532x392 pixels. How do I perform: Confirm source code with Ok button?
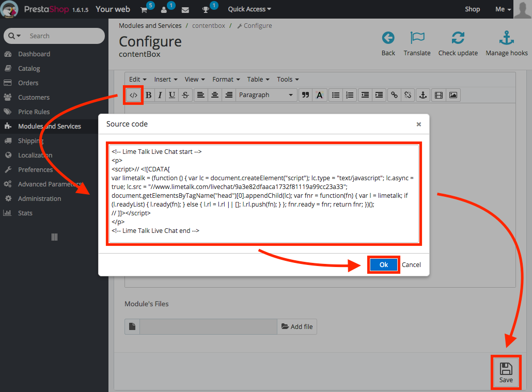(384, 265)
